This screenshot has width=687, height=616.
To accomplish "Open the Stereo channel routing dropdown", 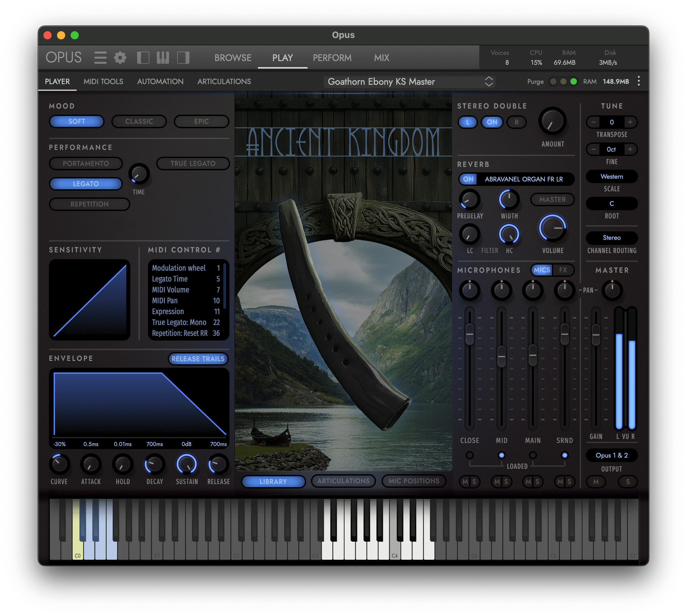I will [x=612, y=237].
